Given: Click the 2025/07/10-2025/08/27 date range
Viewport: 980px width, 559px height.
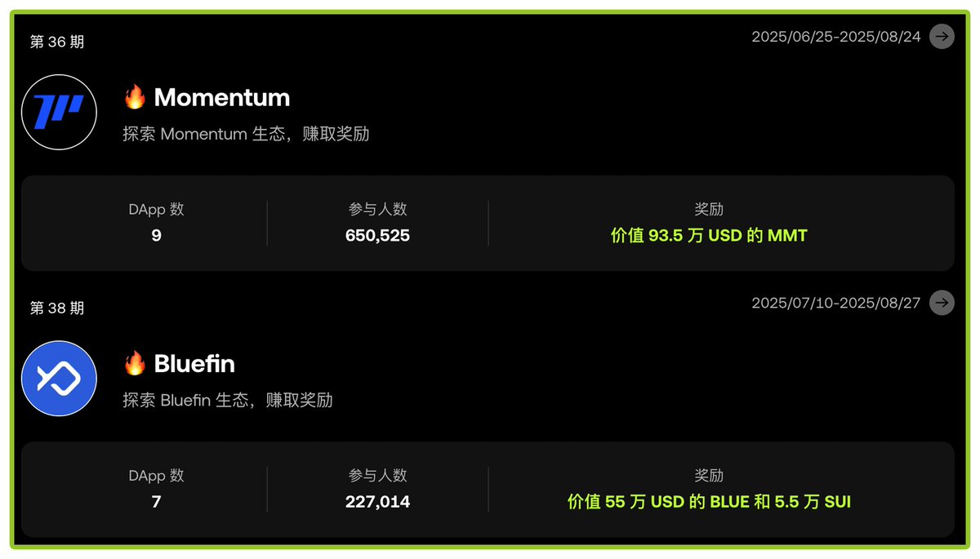Looking at the screenshot, I should pos(836,303).
